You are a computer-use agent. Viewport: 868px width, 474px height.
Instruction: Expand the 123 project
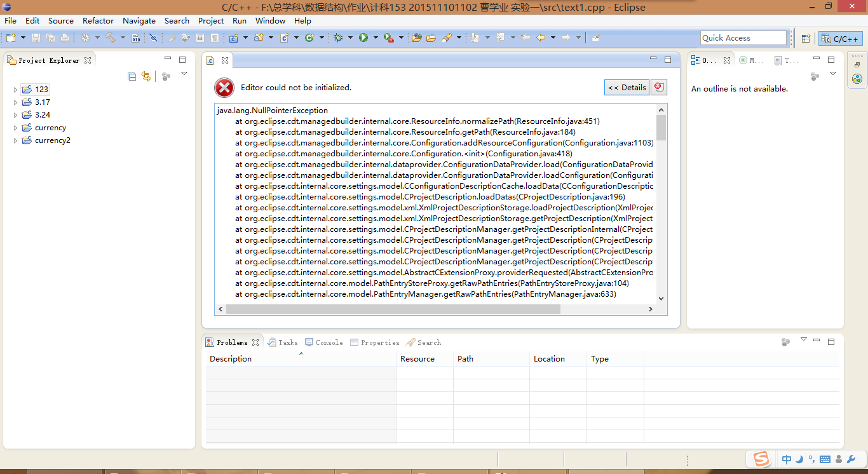pos(16,90)
